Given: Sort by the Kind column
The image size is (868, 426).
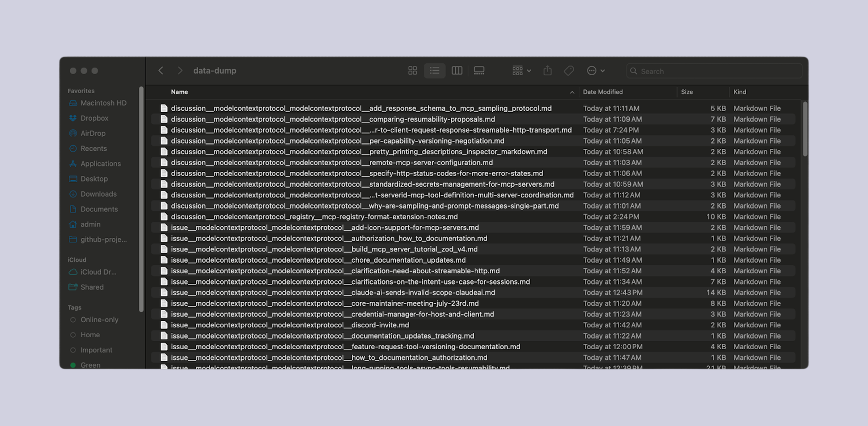Looking at the screenshot, I should coord(740,92).
